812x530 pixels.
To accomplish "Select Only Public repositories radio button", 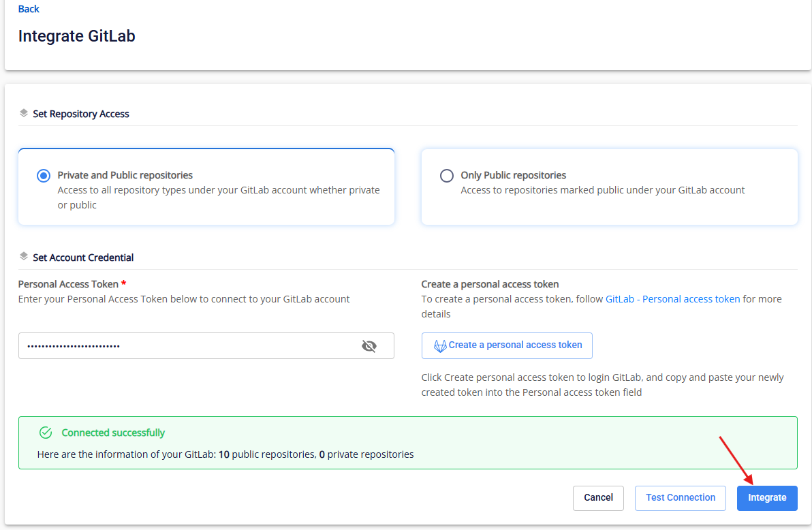I will point(447,176).
